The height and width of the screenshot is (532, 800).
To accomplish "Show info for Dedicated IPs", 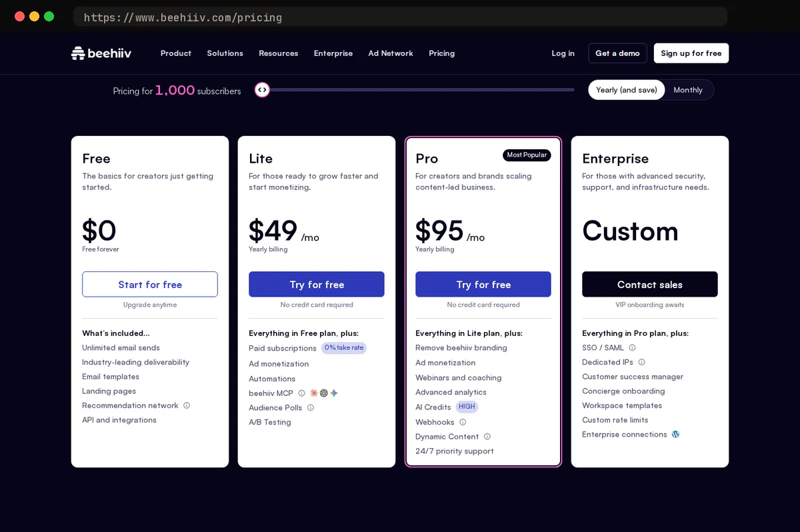I will click(x=641, y=362).
